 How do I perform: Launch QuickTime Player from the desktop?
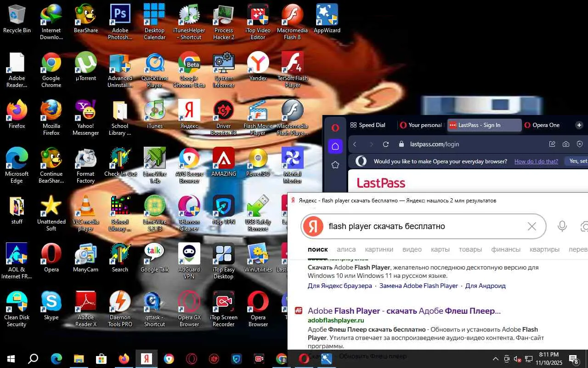point(154,70)
